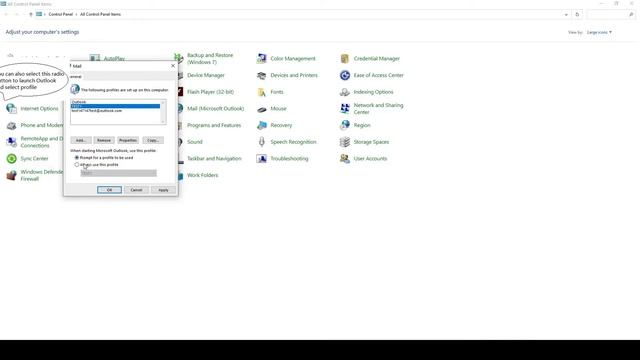The height and width of the screenshot is (360, 640).
Task: Open the Ease of Access Center icon
Action: [x=345, y=75]
